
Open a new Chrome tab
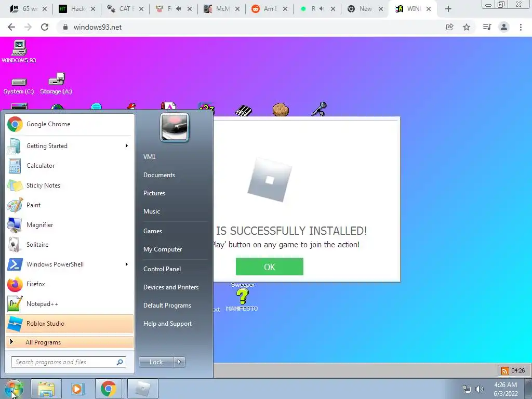point(448,9)
